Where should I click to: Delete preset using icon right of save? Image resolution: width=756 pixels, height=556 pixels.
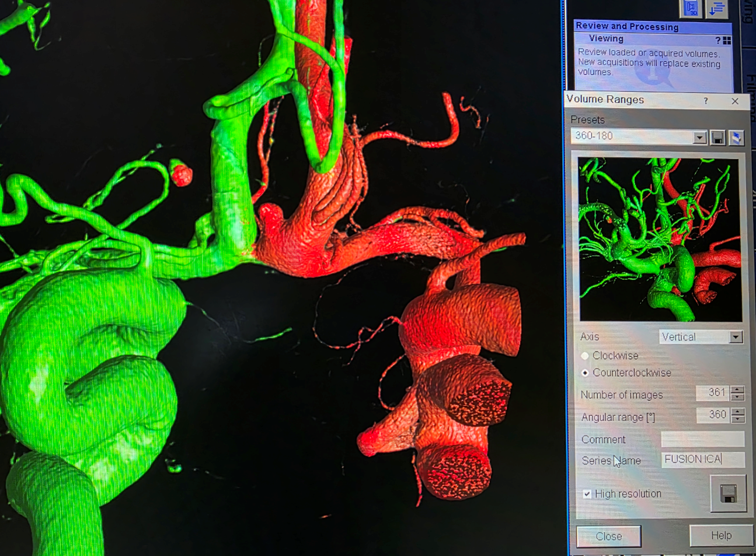click(736, 137)
